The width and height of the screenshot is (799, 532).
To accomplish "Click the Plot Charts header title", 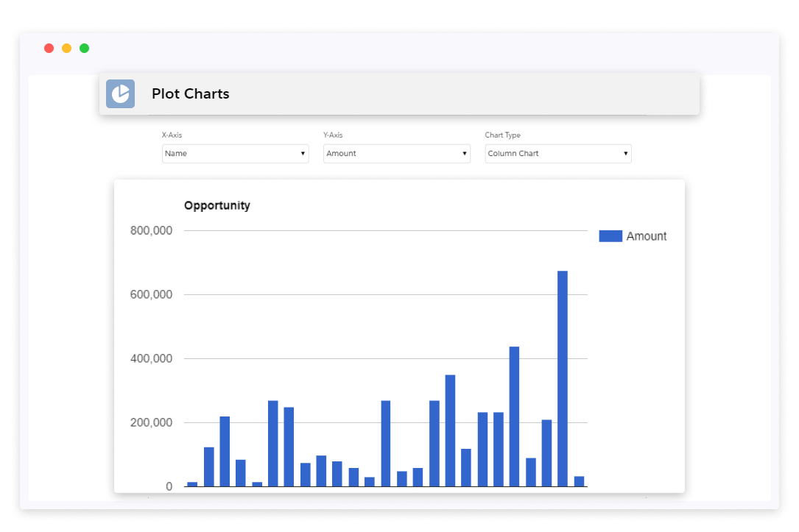I will [191, 94].
